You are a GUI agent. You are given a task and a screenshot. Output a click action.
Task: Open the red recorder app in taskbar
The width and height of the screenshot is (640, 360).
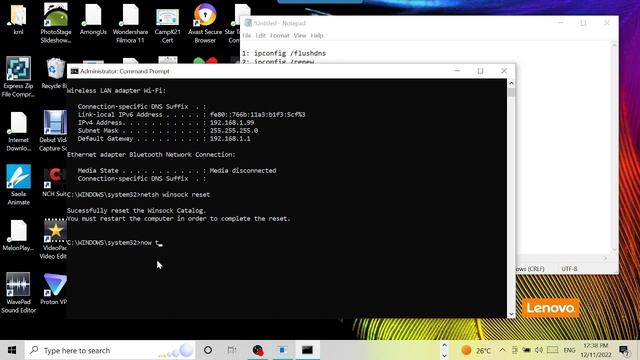(x=258, y=350)
